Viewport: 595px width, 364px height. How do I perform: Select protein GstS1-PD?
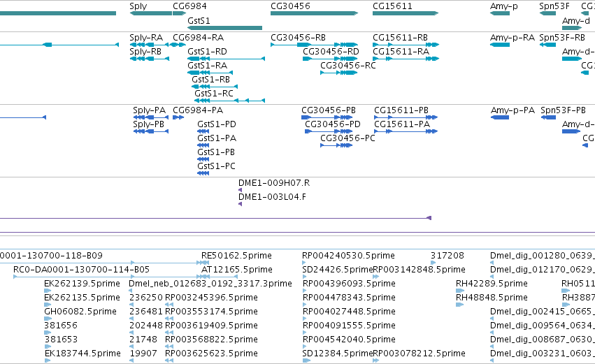tap(217, 124)
